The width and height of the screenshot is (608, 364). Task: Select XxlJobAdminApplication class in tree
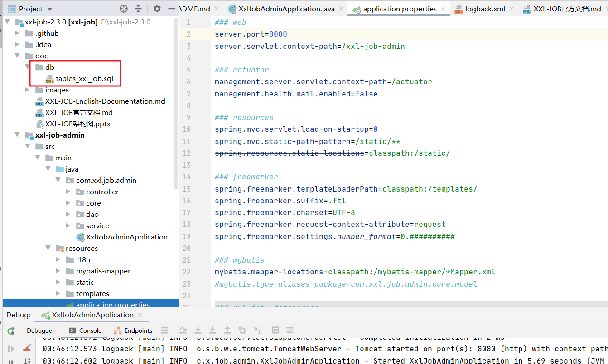(127, 237)
